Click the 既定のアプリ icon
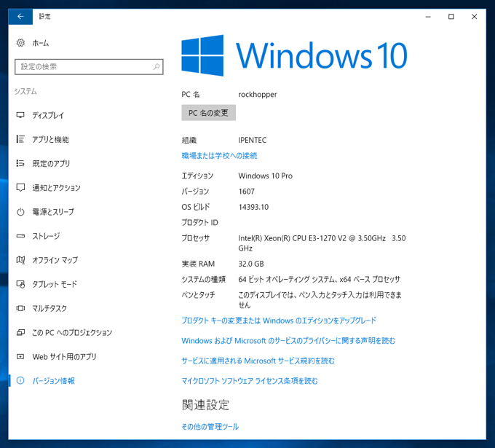Image resolution: width=495 pixels, height=448 pixels. pyautogui.click(x=20, y=163)
